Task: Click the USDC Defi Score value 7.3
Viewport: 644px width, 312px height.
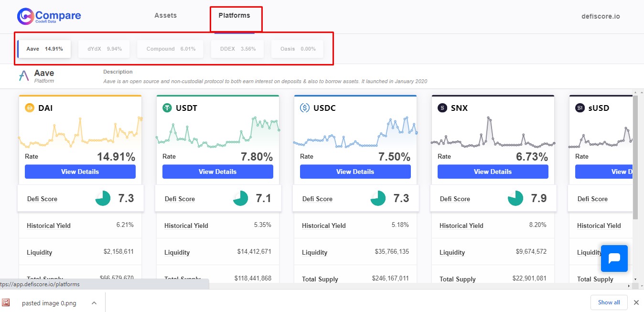Action: (401, 198)
